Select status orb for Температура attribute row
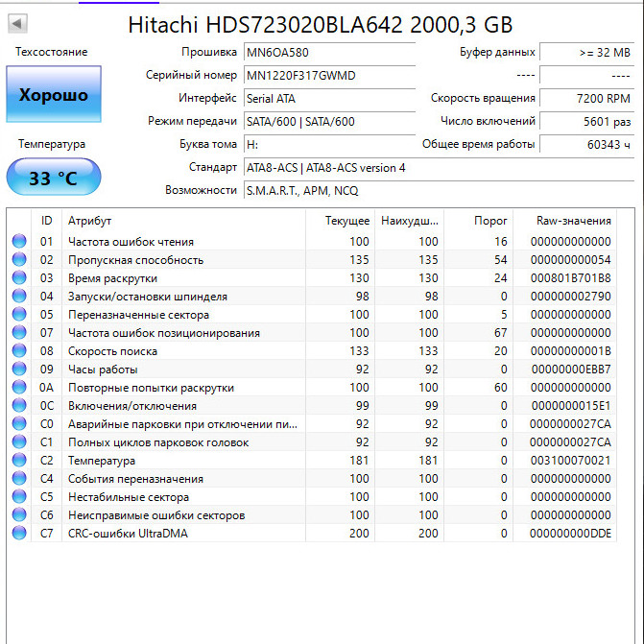The height and width of the screenshot is (644, 644). (19, 460)
